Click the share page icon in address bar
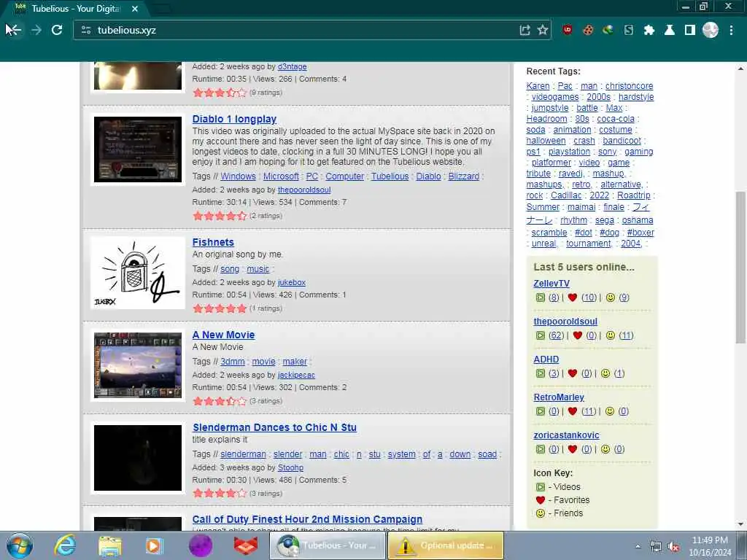The height and width of the screenshot is (560, 747). pyautogui.click(x=525, y=30)
